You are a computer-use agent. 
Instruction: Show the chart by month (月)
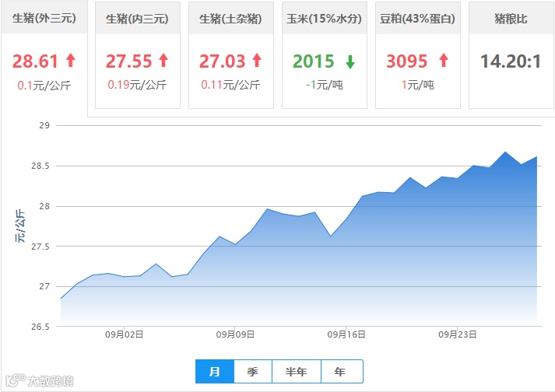[215, 372]
